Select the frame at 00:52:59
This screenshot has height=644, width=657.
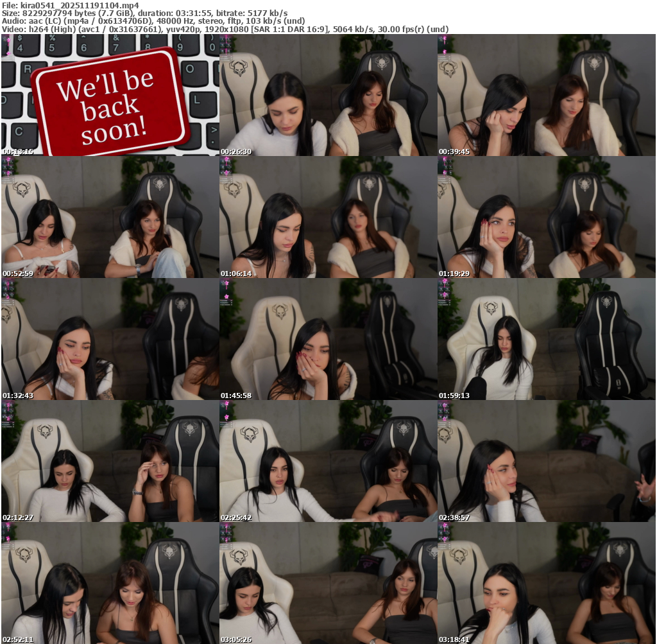[x=110, y=217]
